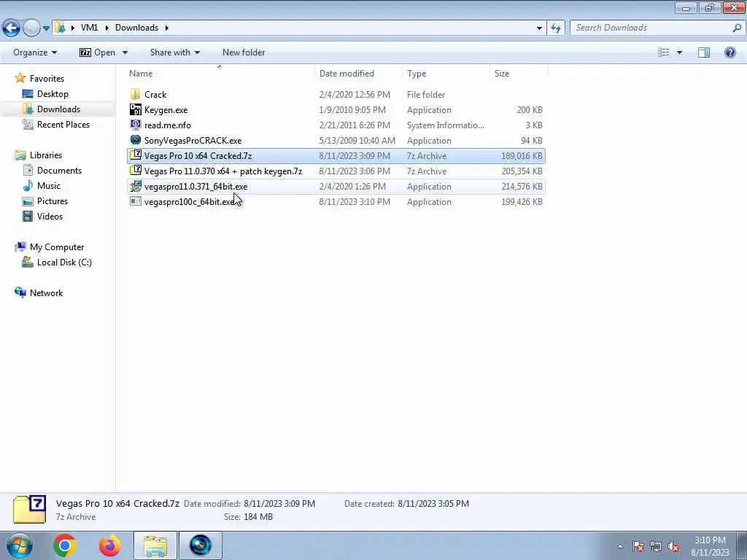
Task: Open the Music library
Action: coord(49,185)
